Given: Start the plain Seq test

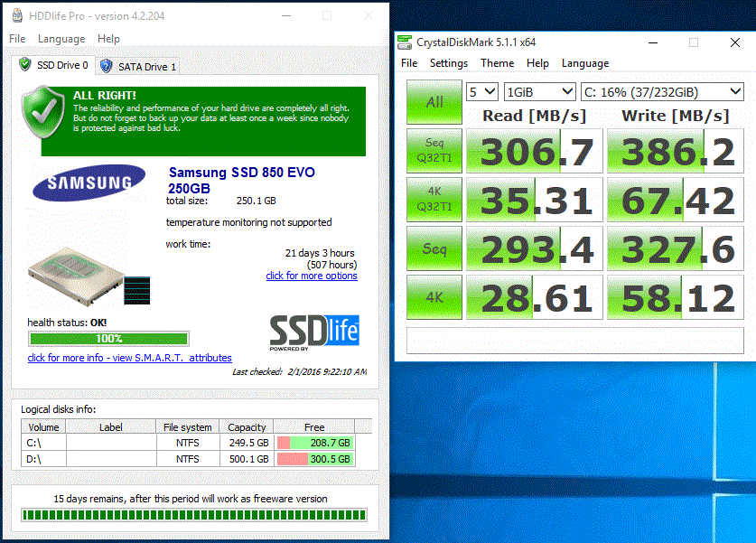Looking at the screenshot, I should click(434, 248).
